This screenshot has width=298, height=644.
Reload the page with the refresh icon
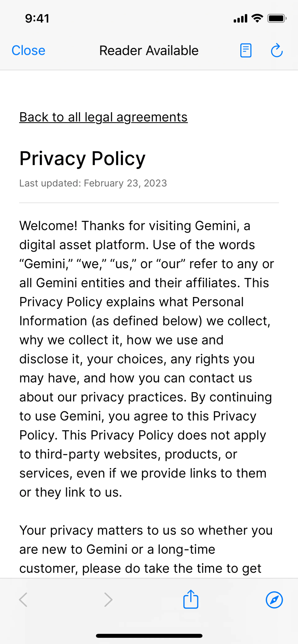coord(277,51)
